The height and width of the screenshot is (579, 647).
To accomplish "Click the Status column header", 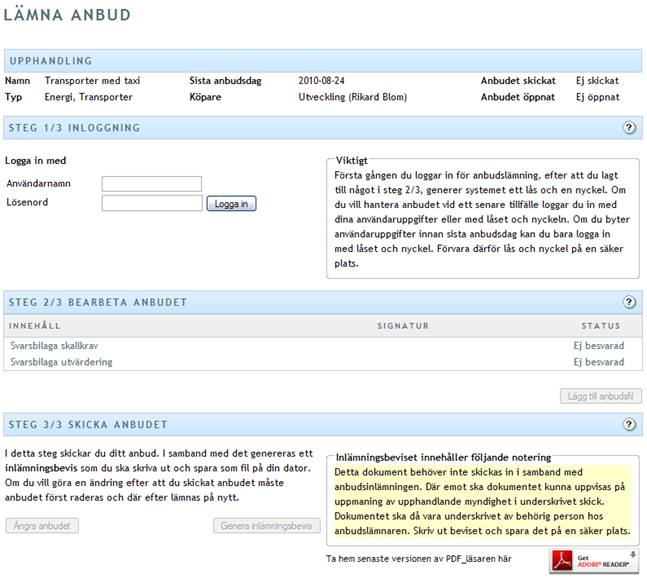I will [x=600, y=326].
